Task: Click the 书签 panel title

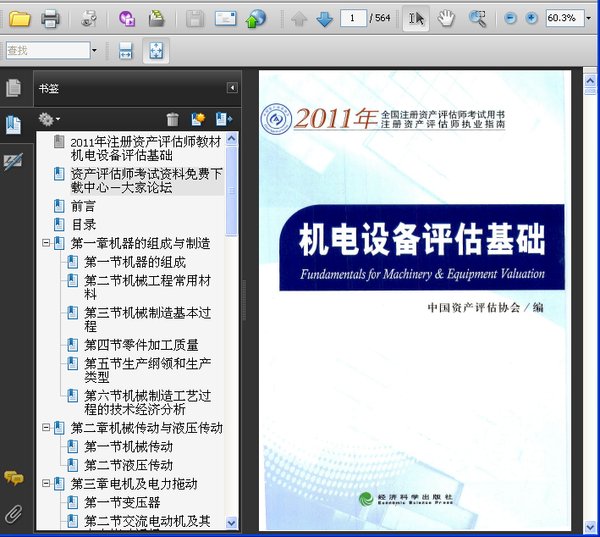Action: tap(49, 88)
